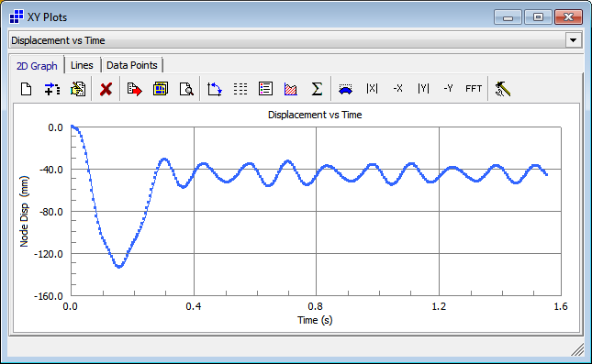Switch to the Data Points tab

click(132, 65)
